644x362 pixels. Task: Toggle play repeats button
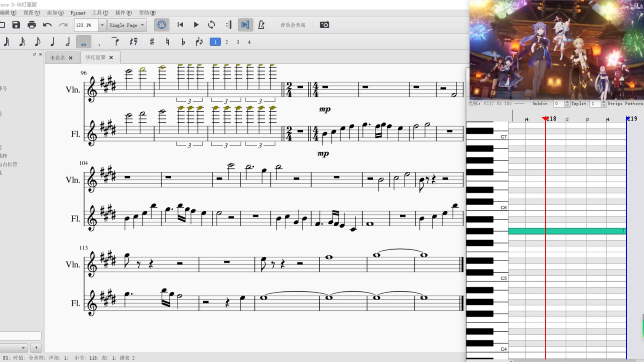pos(229,25)
